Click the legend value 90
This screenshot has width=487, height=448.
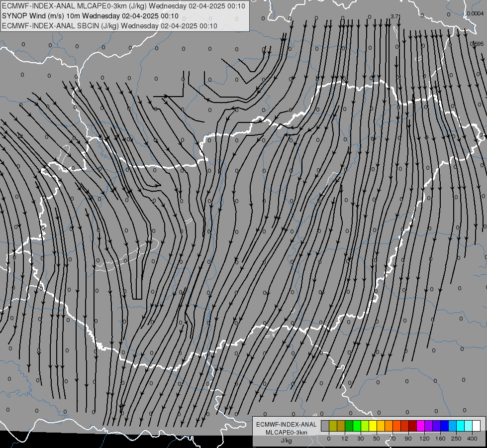click(x=408, y=439)
